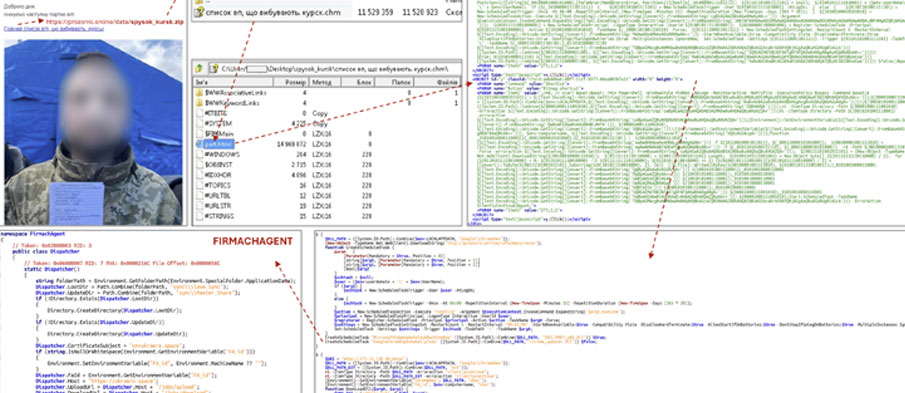Click the CHM file icon in the top archive list
This screenshot has width=905, height=393.
(200, 12)
